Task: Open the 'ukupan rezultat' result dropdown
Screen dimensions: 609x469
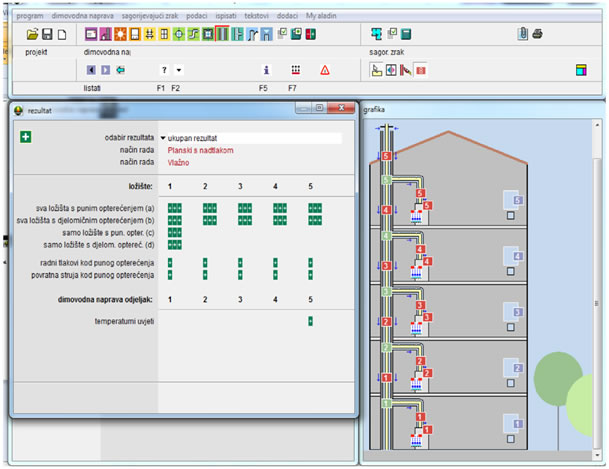Action: tap(251, 138)
